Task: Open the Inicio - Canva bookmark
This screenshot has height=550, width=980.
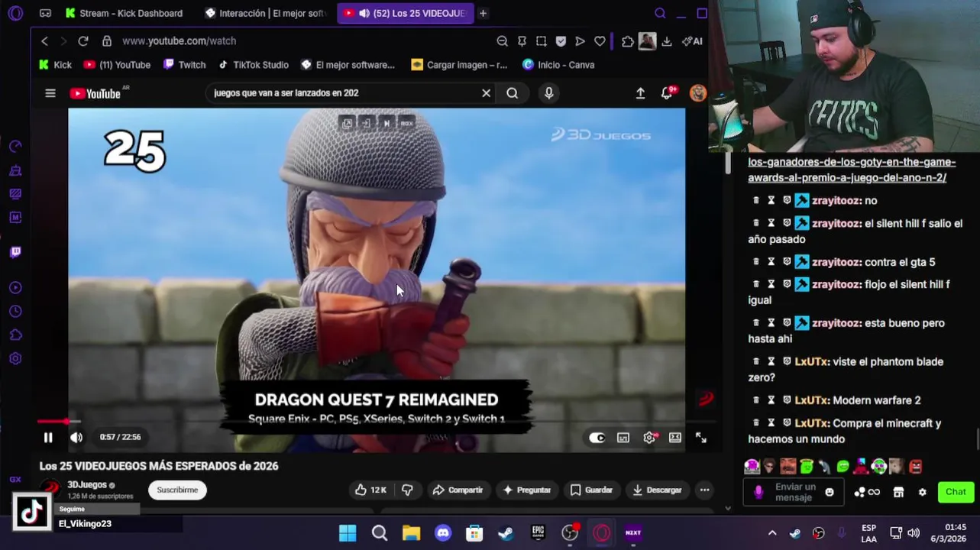Action: click(558, 65)
